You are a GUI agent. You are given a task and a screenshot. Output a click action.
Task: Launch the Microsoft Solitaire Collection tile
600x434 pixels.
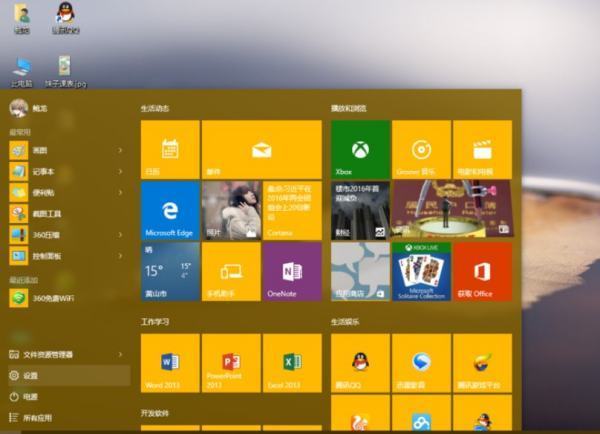click(421, 271)
